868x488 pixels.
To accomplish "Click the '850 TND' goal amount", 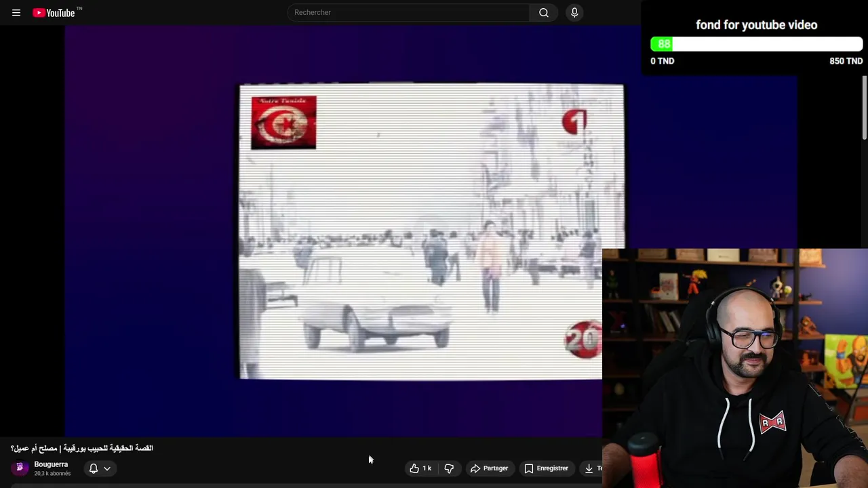I will pyautogui.click(x=846, y=61).
